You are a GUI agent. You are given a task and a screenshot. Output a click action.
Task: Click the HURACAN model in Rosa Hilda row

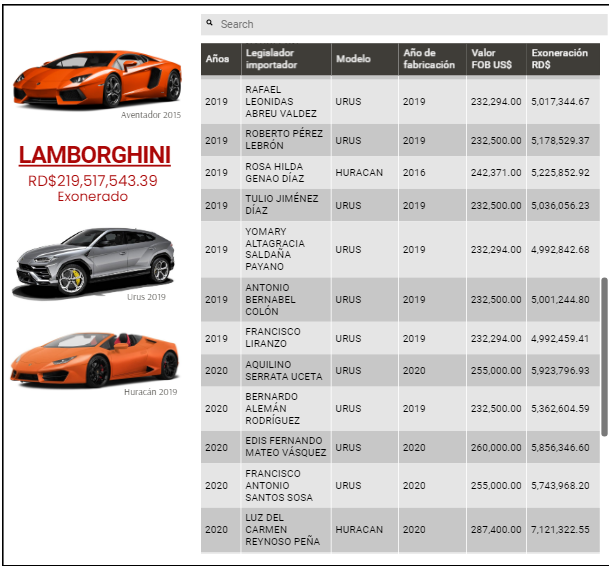pyautogui.click(x=359, y=172)
